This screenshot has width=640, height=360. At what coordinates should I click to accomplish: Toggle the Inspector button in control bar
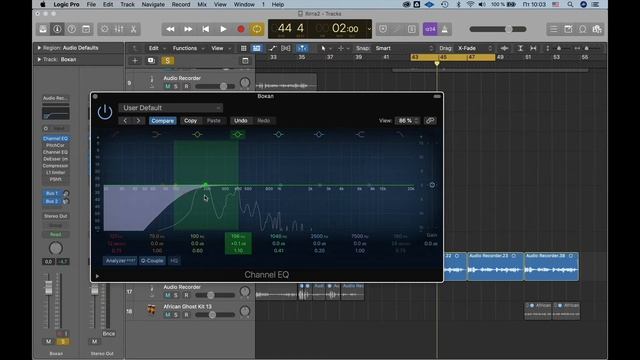click(x=57, y=29)
